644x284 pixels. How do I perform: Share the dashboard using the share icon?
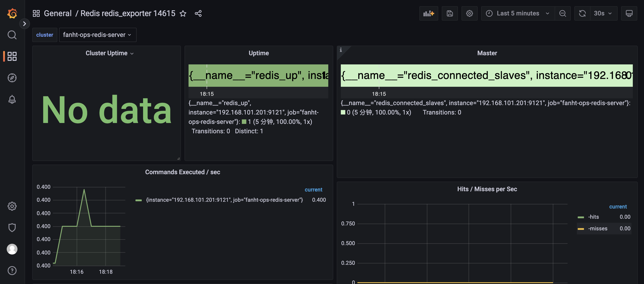(198, 13)
